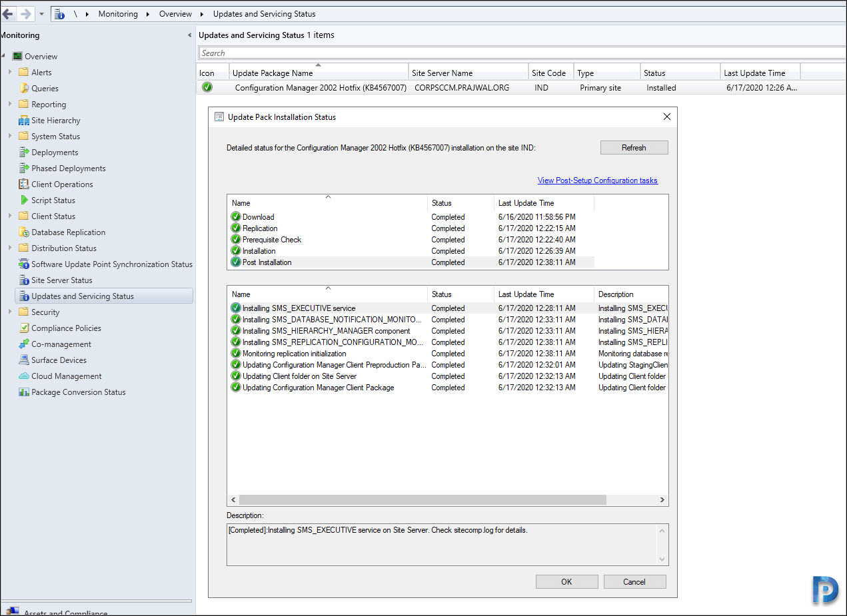Expand the System Status tree node
Screen dimensions: 847x616
pyautogui.click(x=10, y=137)
